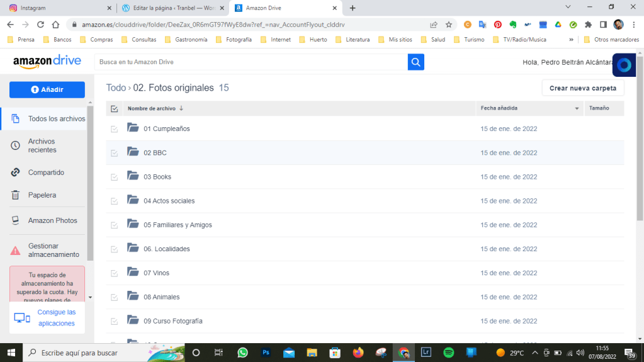
Task: Click the Crear nueva carpeta button
Action: (x=583, y=88)
